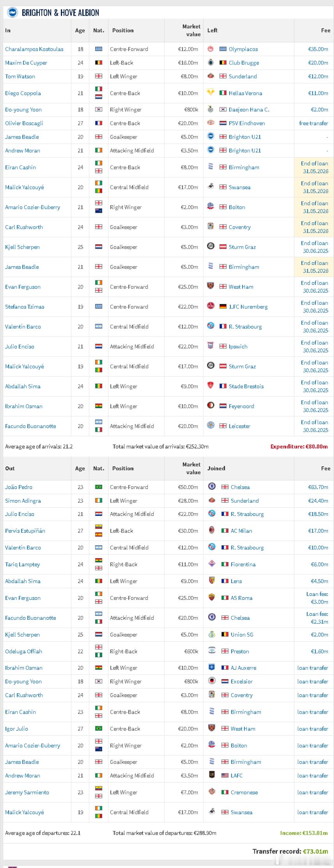Click the AS Roma crest icon

(212, 598)
